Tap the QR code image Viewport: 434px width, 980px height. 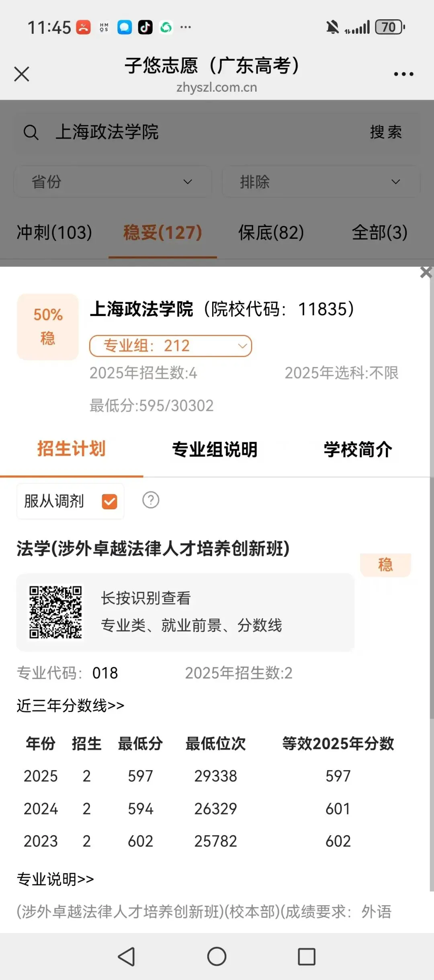(55, 612)
